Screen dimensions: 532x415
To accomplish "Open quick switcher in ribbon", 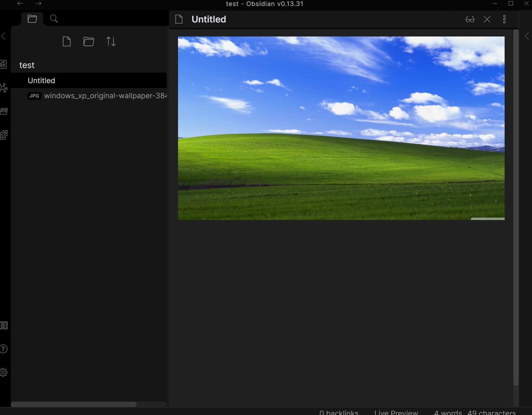I will [x=3, y=64].
